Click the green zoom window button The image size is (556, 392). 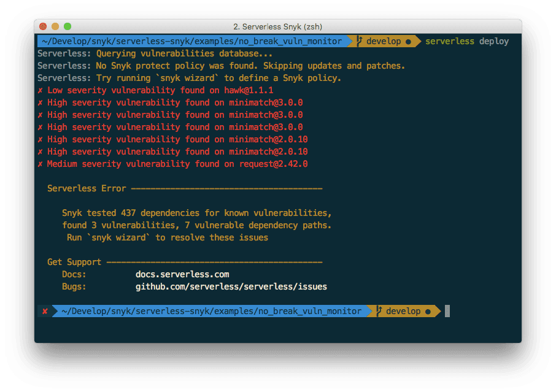(68, 26)
